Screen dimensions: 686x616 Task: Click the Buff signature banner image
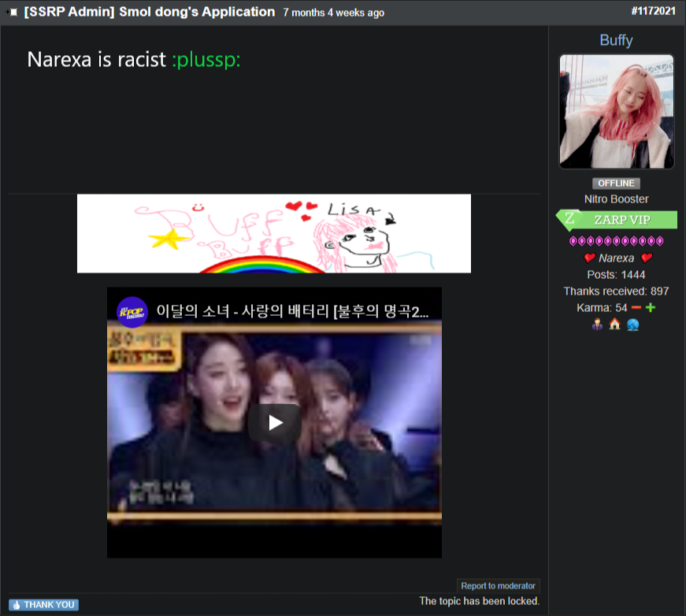(x=274, y=234)
